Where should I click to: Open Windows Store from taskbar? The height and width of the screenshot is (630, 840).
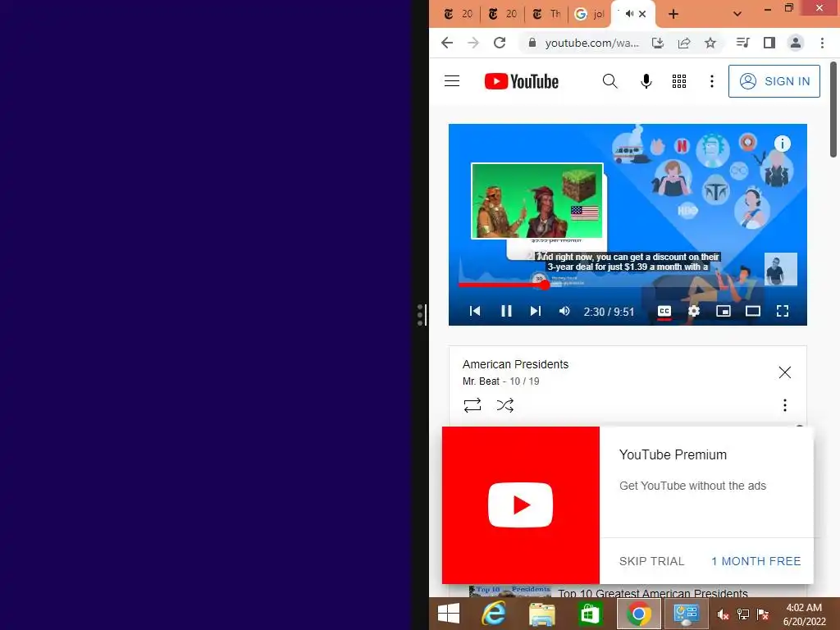click(x=590, y=614)
